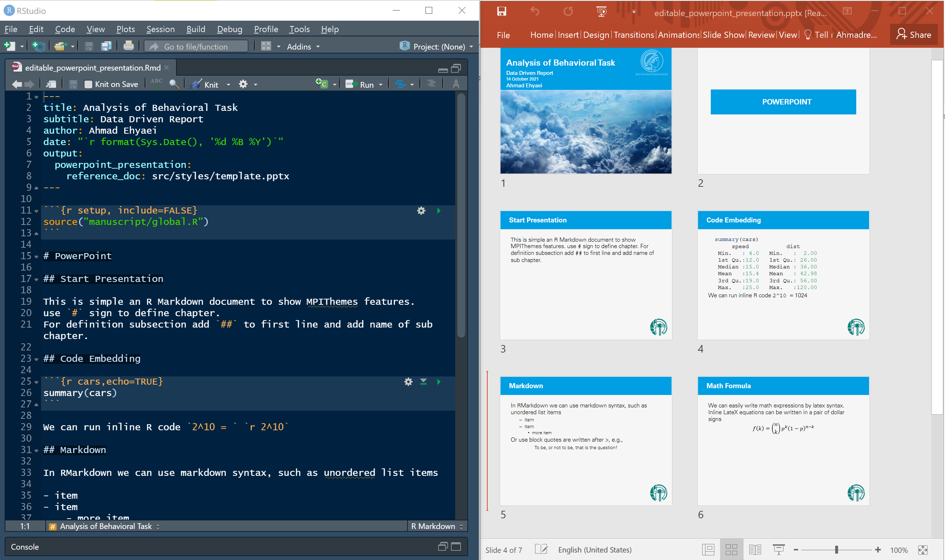This screenshot has width=945, height=560.
Task: Click the Open File folder icon in RStudio
Action: (60, 46)
